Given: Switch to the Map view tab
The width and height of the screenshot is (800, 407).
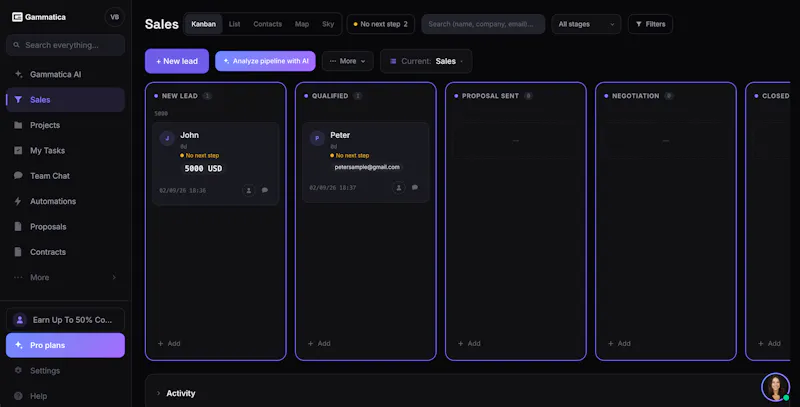Looking at the screenshot, I should pos(302,24).
